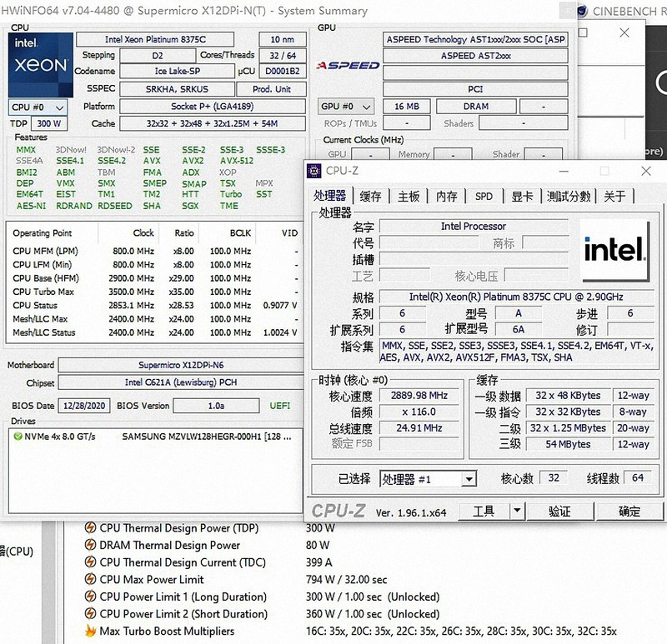Click the SGX feature label
Viewport: 667px width, 644px height.
190,206
